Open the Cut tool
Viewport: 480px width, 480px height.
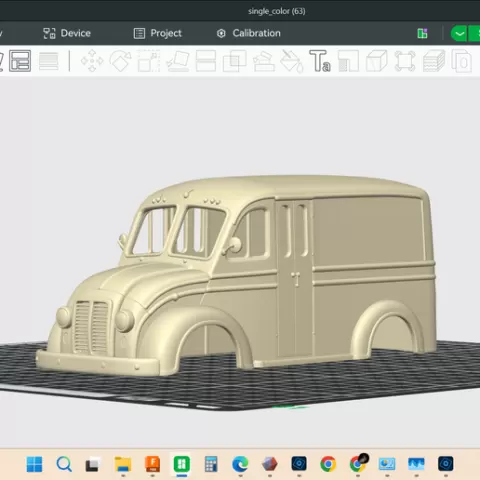click(x=206, y=61)
